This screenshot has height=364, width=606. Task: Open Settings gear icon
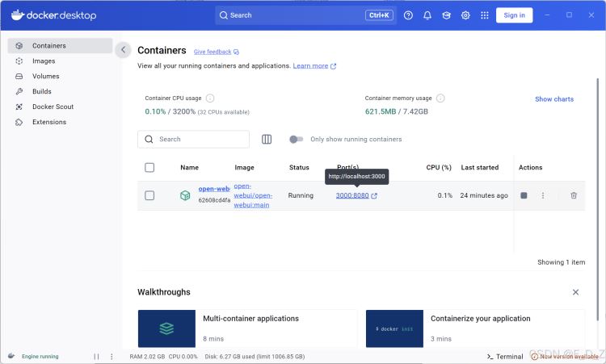point(465,15)
